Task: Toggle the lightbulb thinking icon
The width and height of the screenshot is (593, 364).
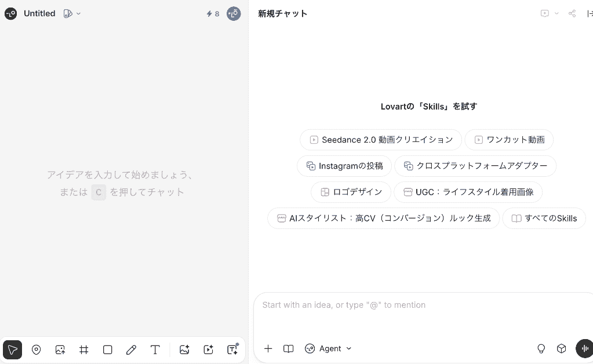Action: tap(541, 348)
